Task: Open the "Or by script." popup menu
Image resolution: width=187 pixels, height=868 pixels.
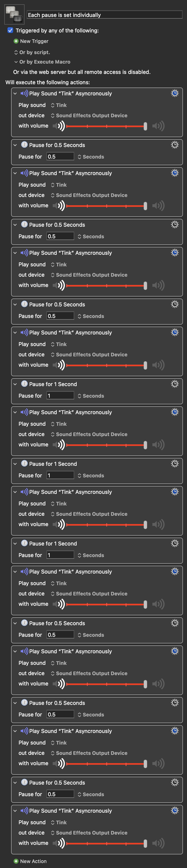Action: pos(32,52)
